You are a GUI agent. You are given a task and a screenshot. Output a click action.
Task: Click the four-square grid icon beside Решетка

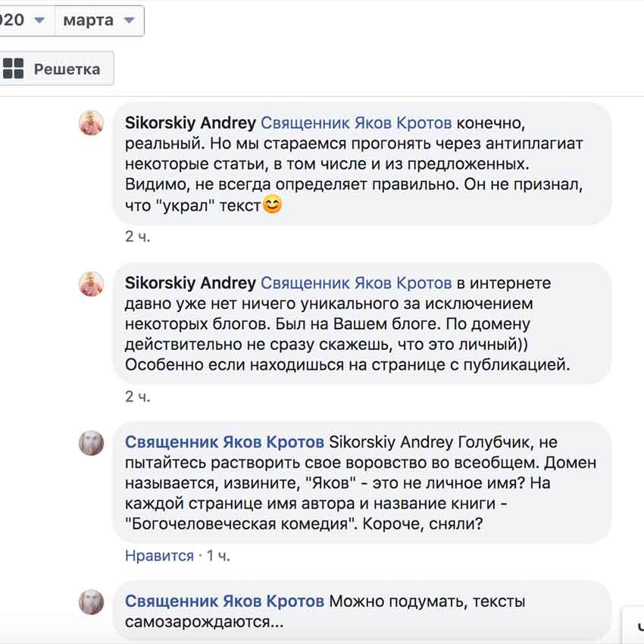coord(13,69)
